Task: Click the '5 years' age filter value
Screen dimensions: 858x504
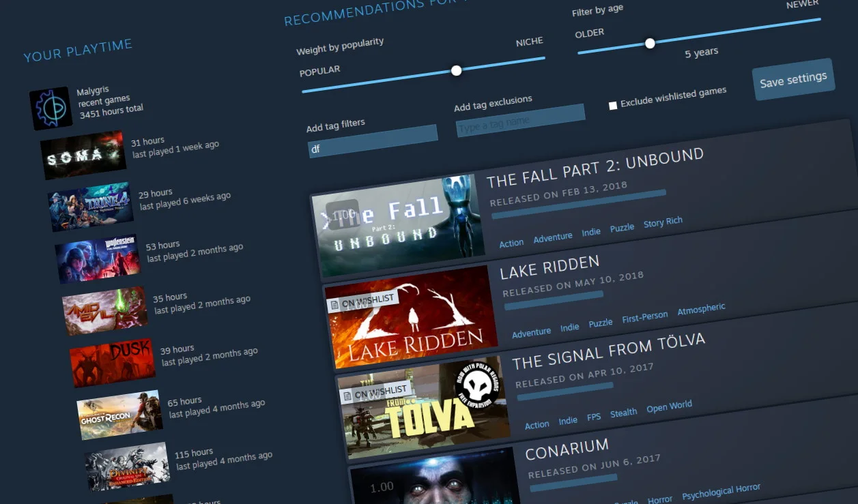Action: [701, 53]
